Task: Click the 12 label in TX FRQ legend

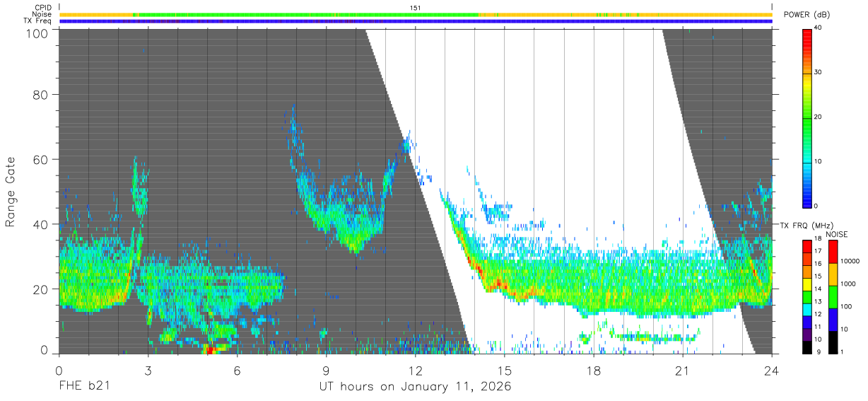Action: (818, 314)
